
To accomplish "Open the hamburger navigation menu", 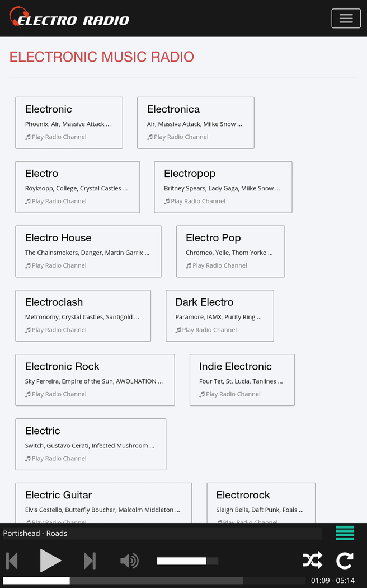I will point(346,18).
